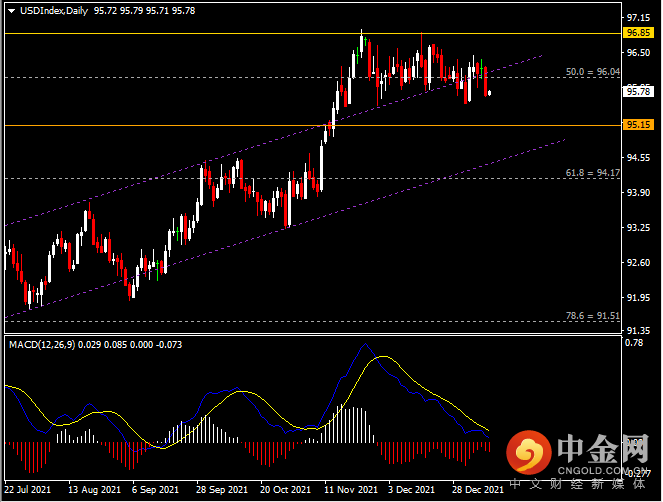The image size is (663, 502).
Task: Open the USDIndex chart dropdown triangle
Action: (11, 11)
